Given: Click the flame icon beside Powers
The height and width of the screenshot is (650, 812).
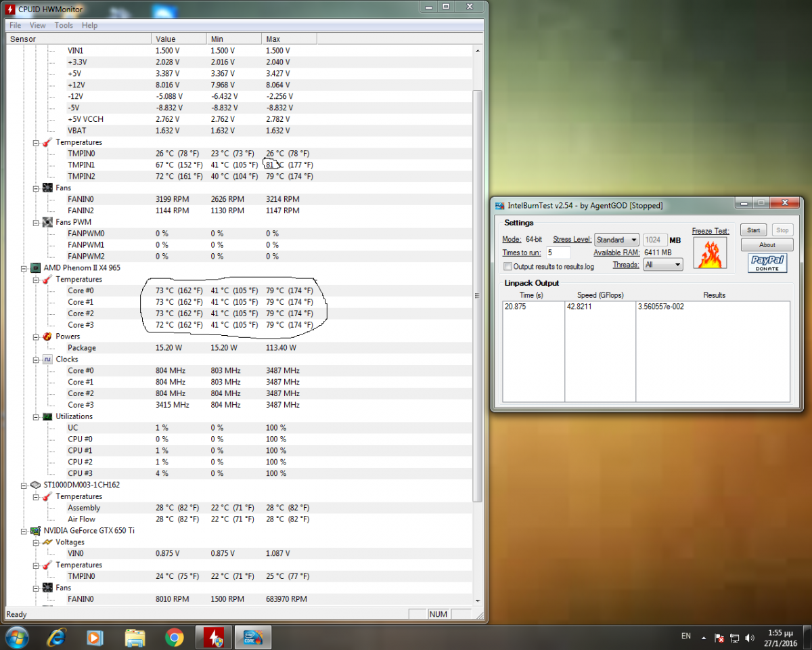Looking at the screenshot, I should 47,337.
